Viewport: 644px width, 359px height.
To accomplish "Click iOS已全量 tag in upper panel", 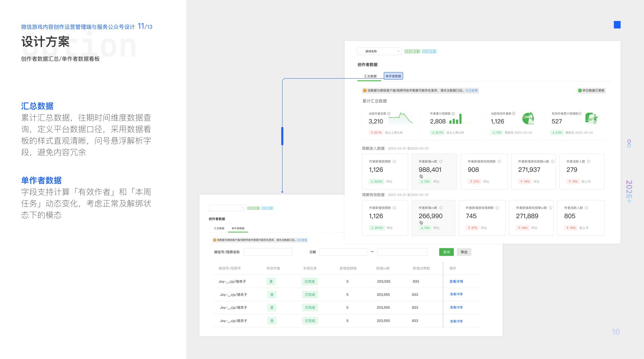I will pyautogui.click(x=429, y=51).
